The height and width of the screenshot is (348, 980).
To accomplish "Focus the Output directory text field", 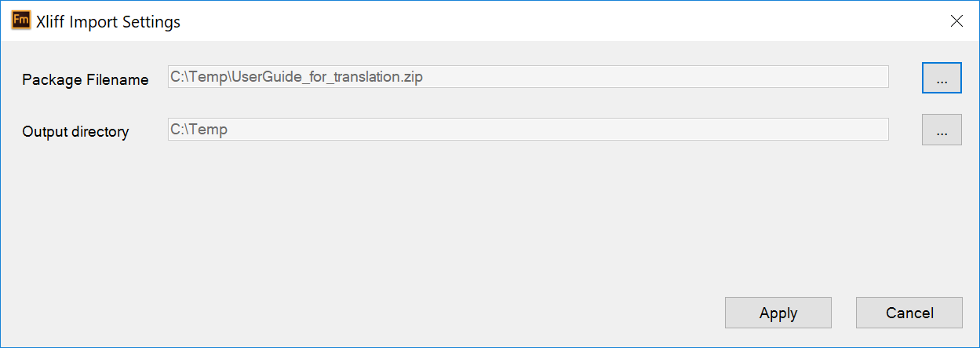I will [x=527, y=130].
